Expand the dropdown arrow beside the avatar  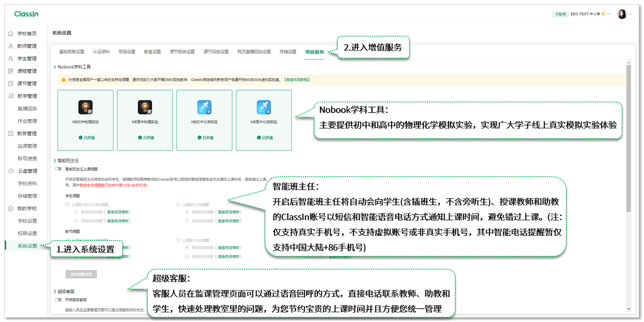click(630, 14)
